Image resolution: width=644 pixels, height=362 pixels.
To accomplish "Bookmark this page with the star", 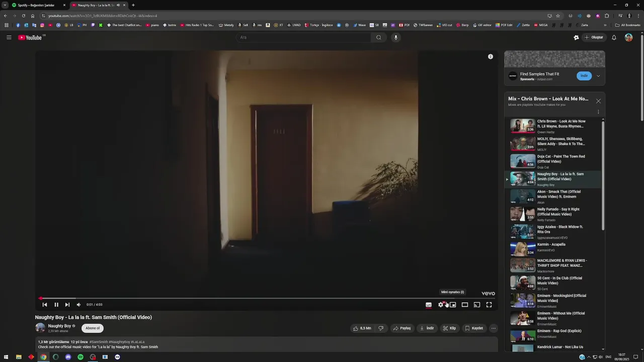I will pos(558,16).
